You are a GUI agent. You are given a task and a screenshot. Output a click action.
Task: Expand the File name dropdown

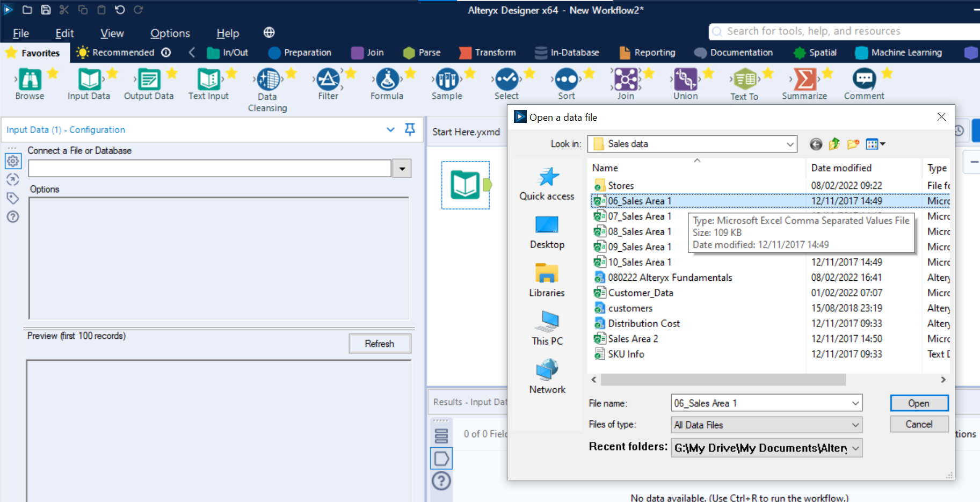(855, 403)
